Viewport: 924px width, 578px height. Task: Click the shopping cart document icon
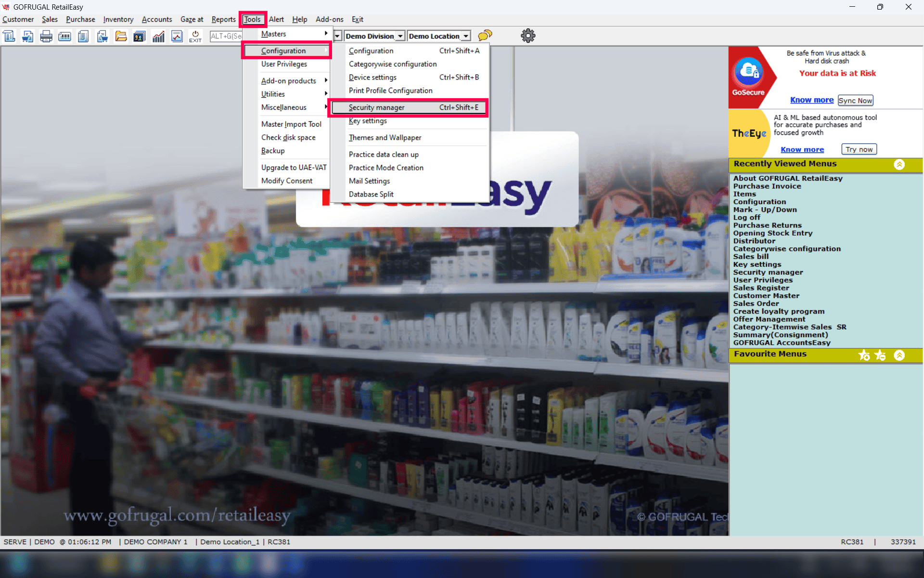point(28,36)
